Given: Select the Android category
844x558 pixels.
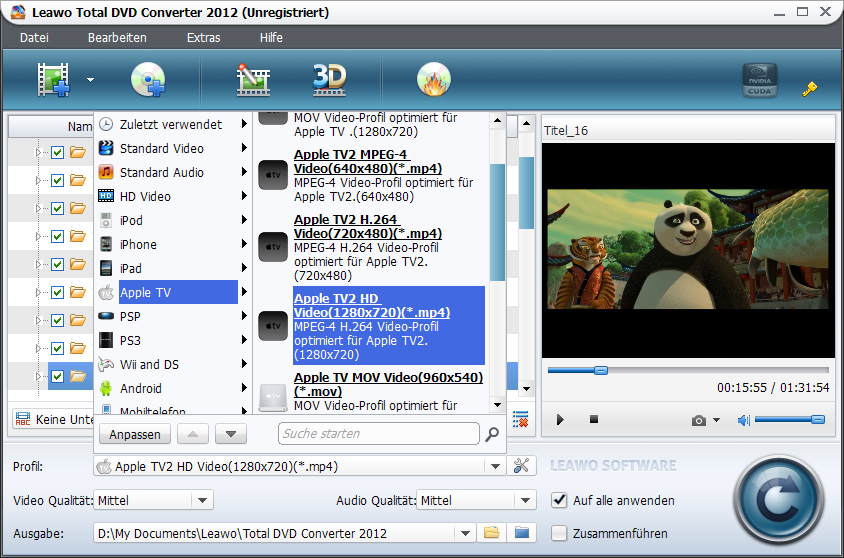Looking at the screenshot, I should click(x=173, y=388).
